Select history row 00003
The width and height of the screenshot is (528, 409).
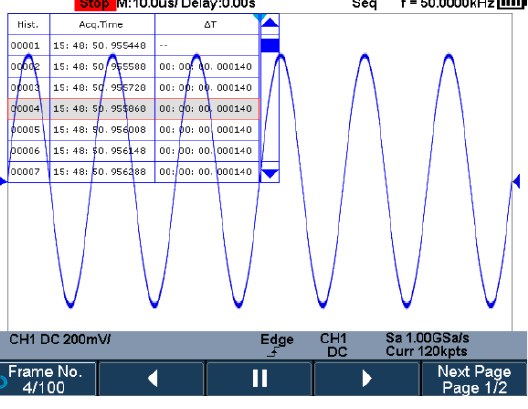click(x=133, y=88)
